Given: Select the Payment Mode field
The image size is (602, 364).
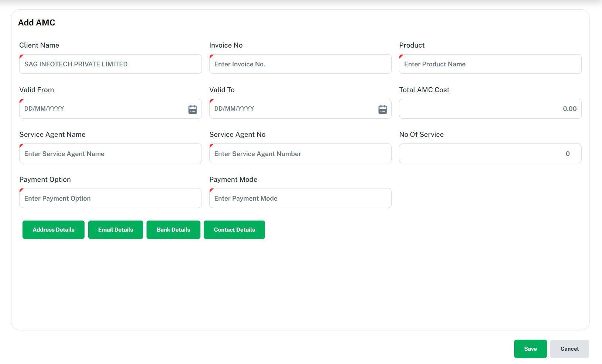Looking at the screenshot, I should pyautogui.click(x=300, y=198).
